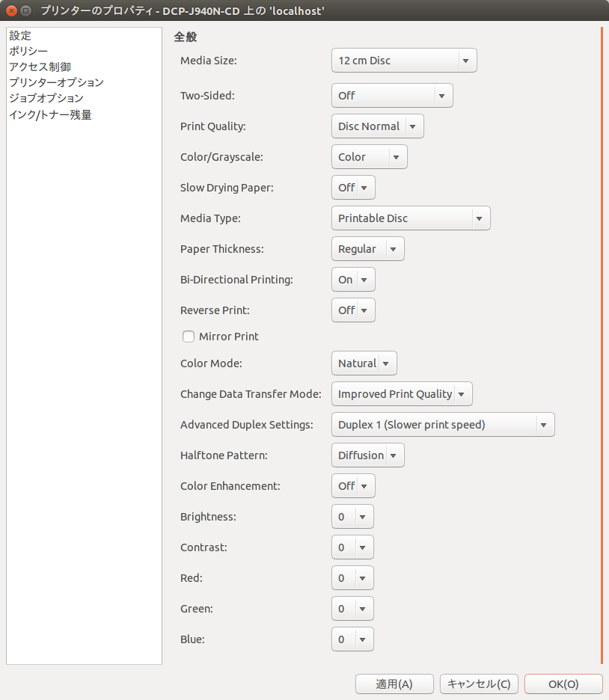This screenshot has height=700, width=609.
Task: Open the Reverse Print dropdown
Action: tap(353, 310)
